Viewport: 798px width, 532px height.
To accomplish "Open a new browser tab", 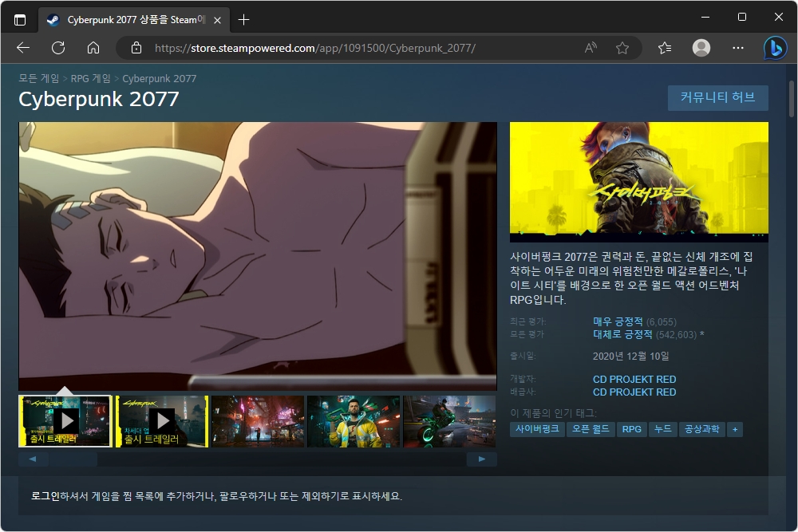I will tap(243, 20).
